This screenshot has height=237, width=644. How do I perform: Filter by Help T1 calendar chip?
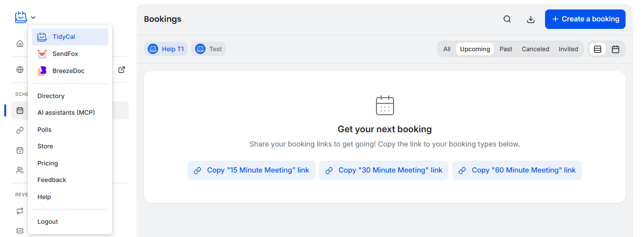pyautogui.click(x=166, y=49)
